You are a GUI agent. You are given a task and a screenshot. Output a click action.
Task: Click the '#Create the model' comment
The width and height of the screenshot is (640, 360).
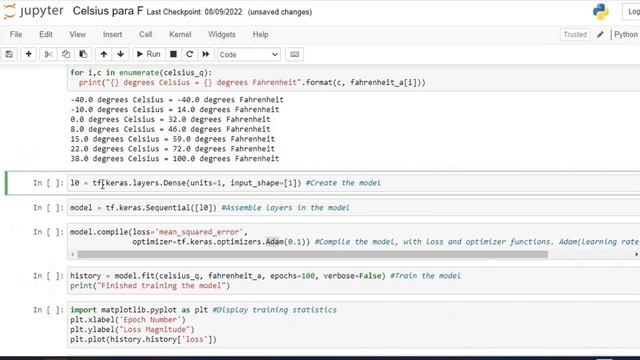343,183
